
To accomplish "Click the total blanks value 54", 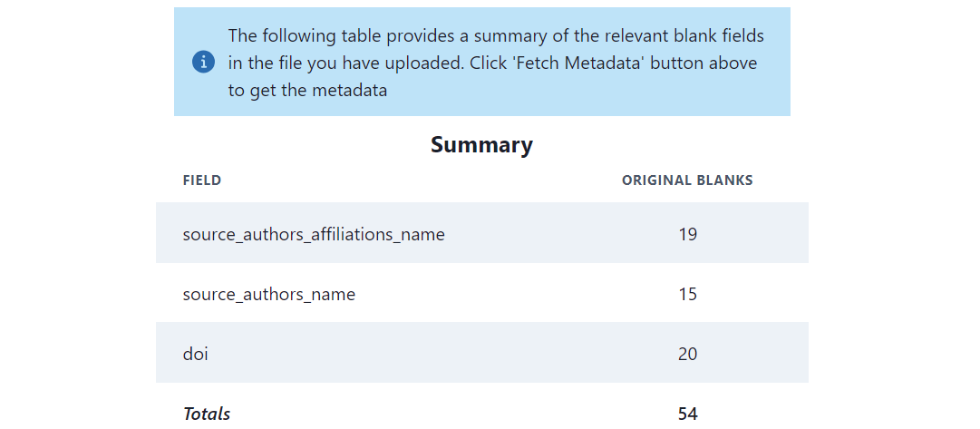I will pos(687,414).
